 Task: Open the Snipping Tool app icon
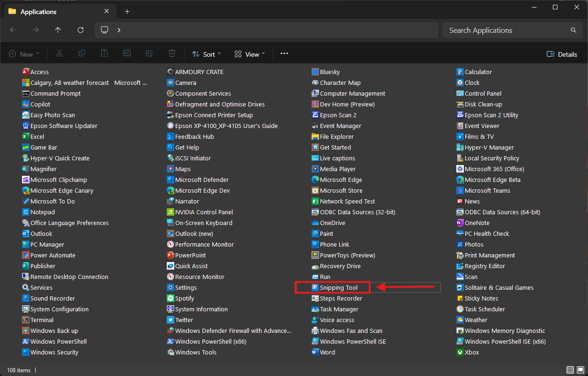coord(316,287)
